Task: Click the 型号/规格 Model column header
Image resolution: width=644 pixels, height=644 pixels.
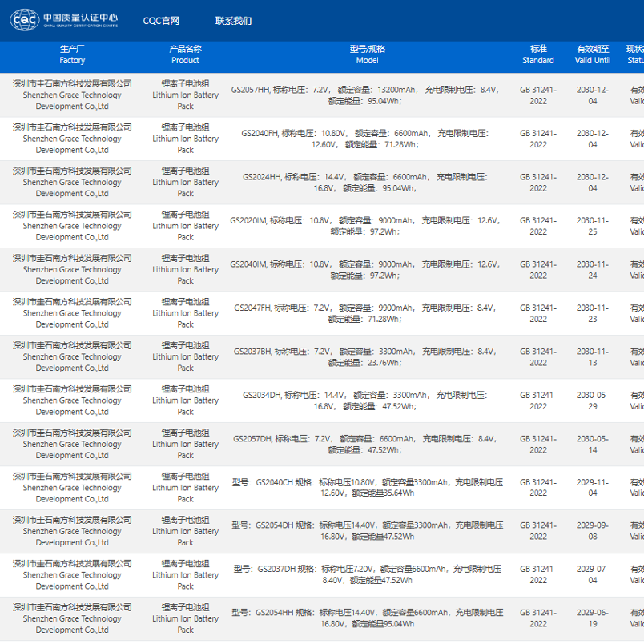Action: point(367,54)
